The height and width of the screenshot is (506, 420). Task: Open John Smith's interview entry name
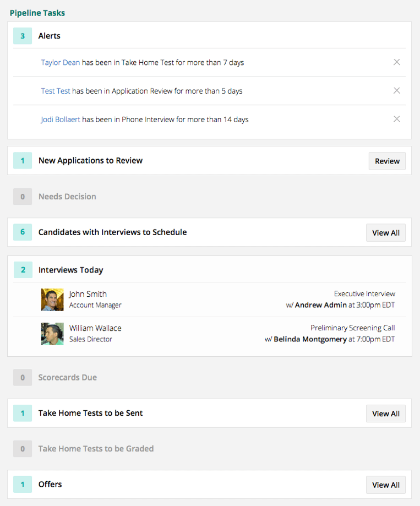[88, 294]
